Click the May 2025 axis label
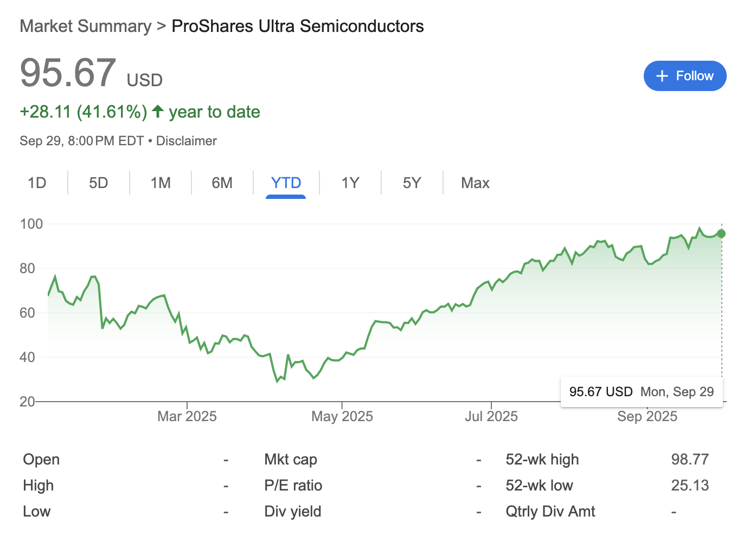The height and width of the screenshot is (542, 756). tap(342, 416)
